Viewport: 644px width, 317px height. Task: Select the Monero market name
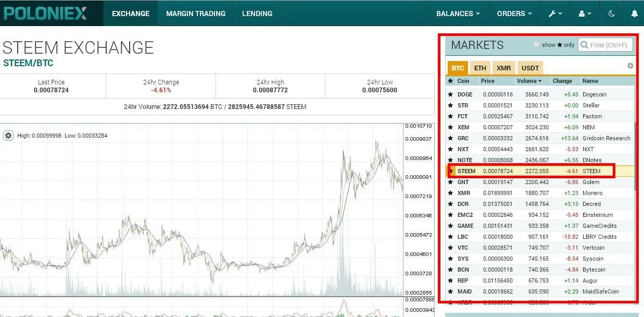pyautogui.click(x=592, y=193)
